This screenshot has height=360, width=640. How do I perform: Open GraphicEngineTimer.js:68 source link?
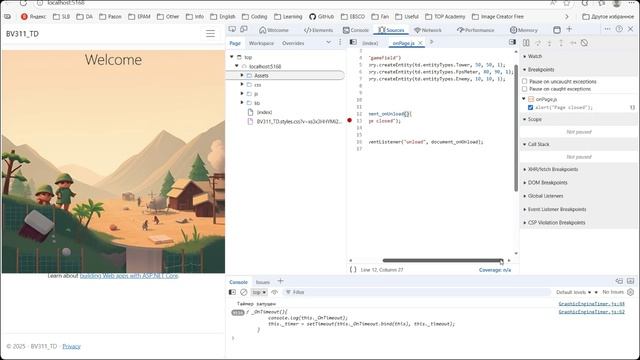[x=591, y=304]
